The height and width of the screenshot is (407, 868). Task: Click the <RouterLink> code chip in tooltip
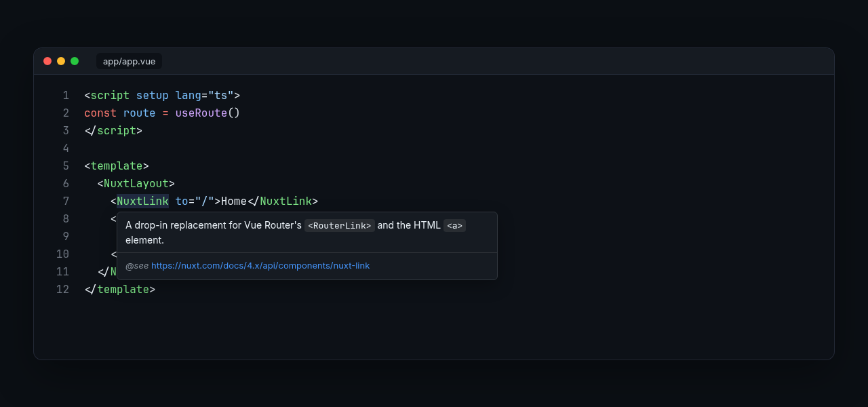pos(340,225)
